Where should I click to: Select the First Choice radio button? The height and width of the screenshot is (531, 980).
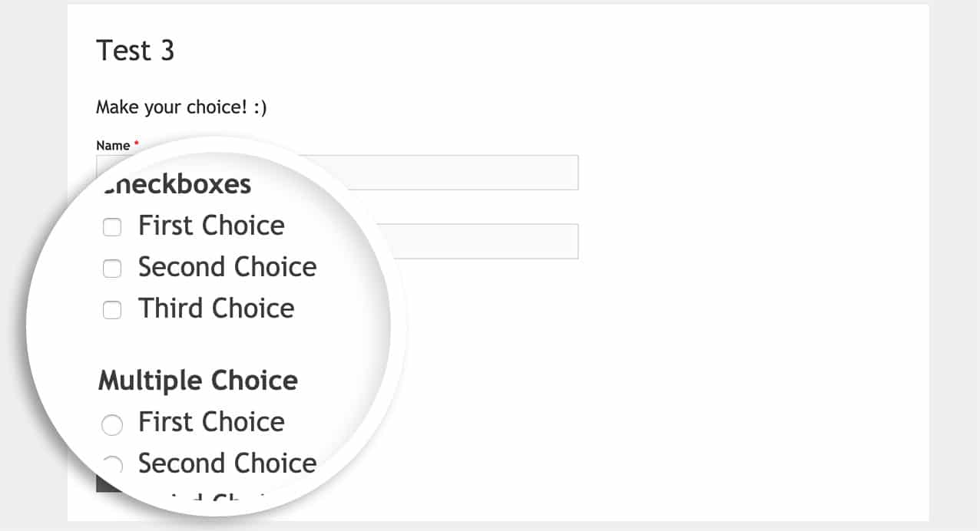click(x=112, y=424)
